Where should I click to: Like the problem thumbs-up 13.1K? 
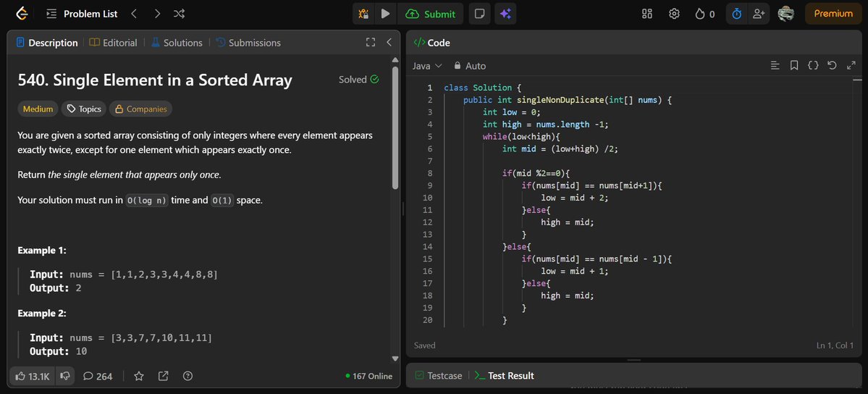[x=33, y=377]
